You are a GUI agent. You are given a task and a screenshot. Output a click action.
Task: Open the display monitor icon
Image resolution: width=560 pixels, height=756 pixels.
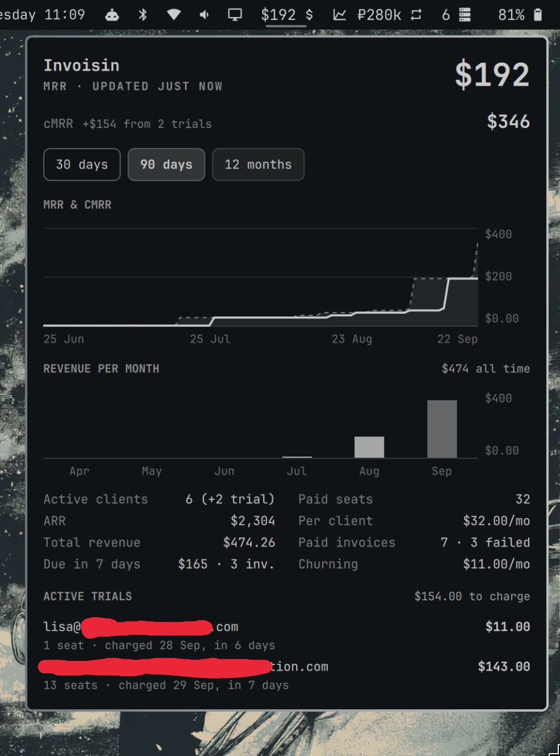tap(235, 15)
